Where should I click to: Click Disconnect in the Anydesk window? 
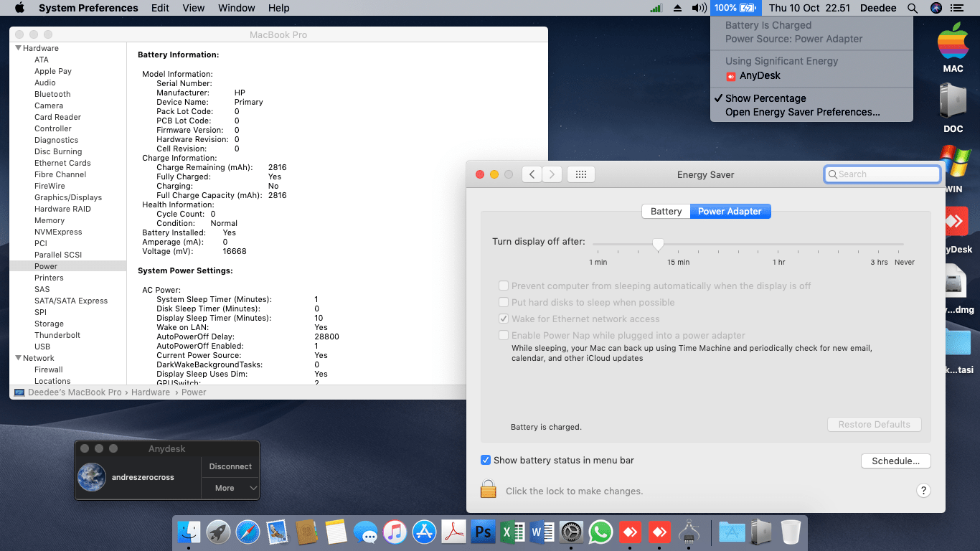pyautogui.click(x=230, y=466)
